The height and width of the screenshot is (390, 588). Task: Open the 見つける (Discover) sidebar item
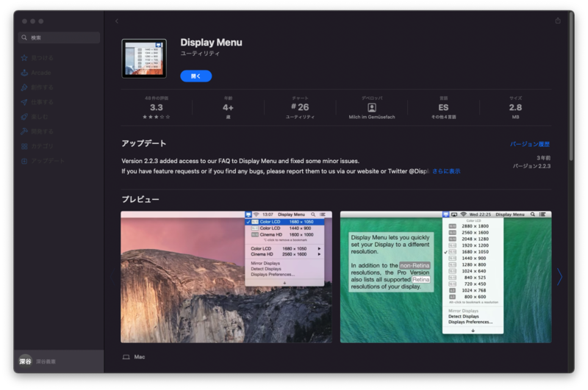37,58
